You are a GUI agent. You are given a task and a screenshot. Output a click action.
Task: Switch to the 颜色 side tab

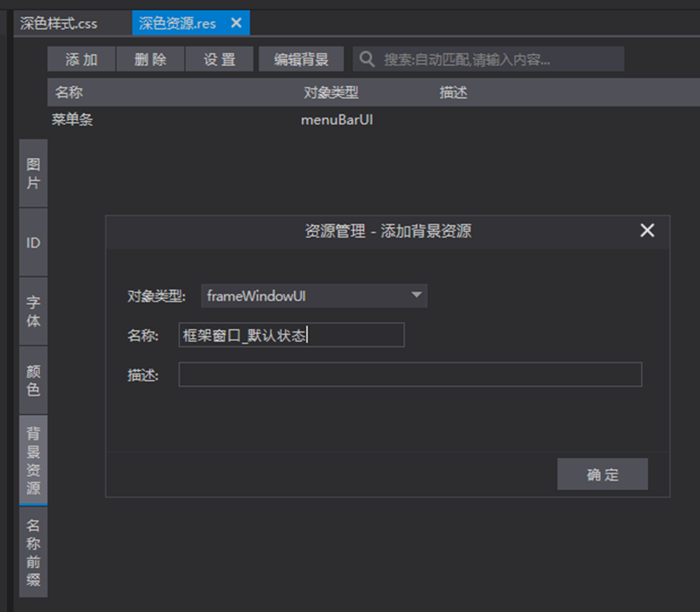click(33, 380)
